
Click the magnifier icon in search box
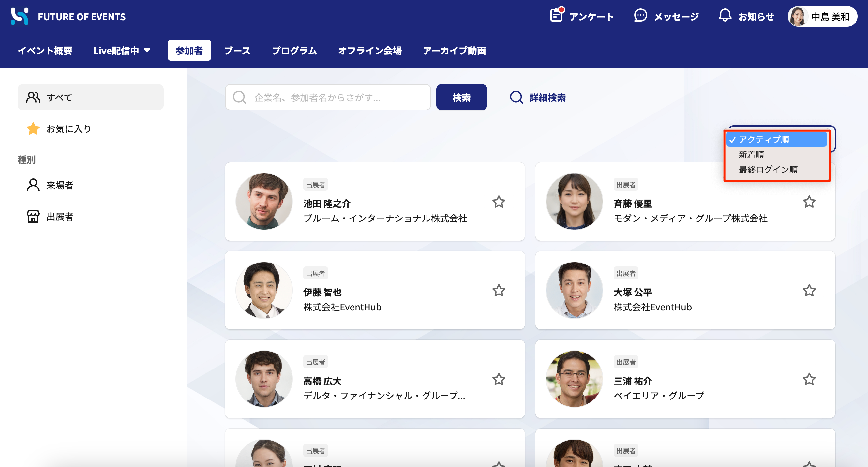pyautogui.click(x=240, y=98)
